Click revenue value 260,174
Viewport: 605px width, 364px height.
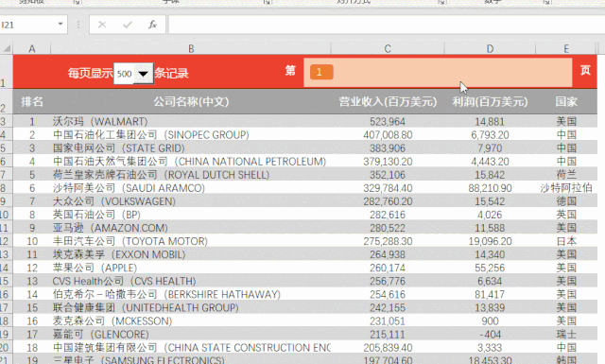click(x=388, y=268)
